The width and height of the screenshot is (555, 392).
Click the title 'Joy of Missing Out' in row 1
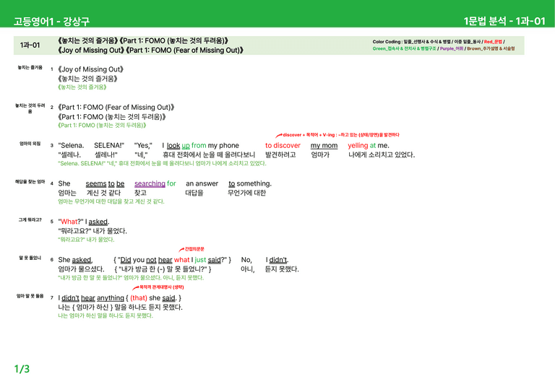tap(91, 69)
